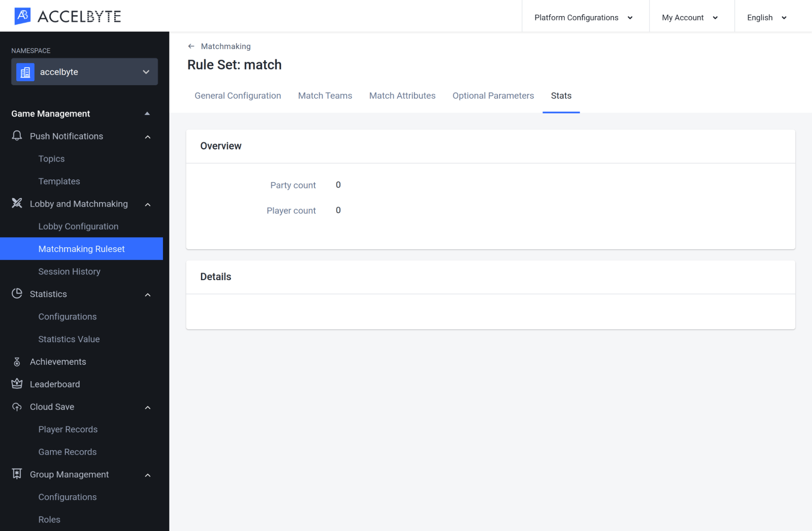Click the Lobby and Matchmaking swords icon

click(17, 203)
